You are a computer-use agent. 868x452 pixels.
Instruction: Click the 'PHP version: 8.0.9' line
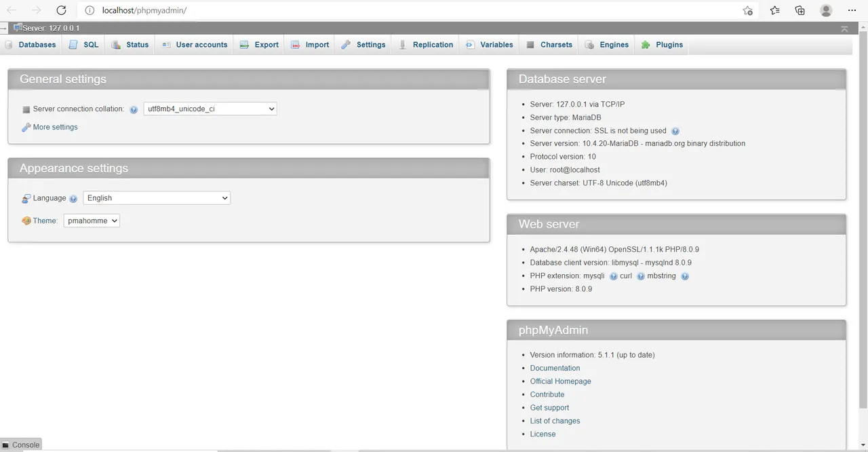click(x=561, y=289)
